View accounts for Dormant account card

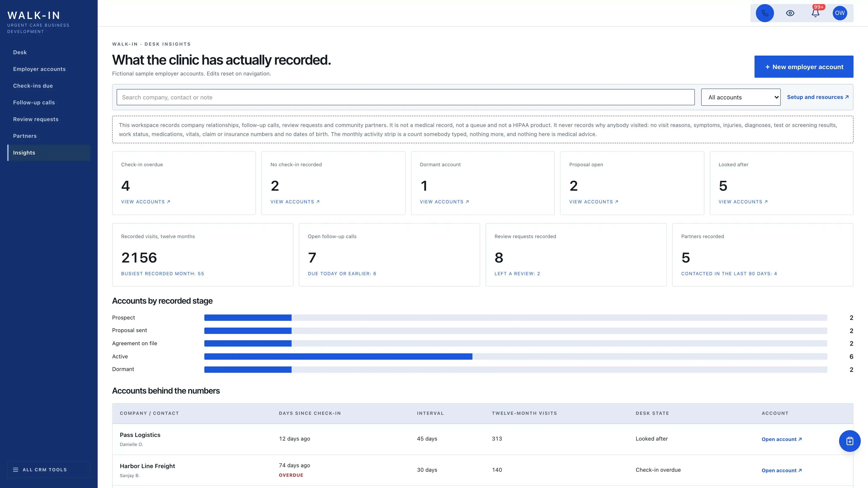pyautogui.click(x=444, y=202)
